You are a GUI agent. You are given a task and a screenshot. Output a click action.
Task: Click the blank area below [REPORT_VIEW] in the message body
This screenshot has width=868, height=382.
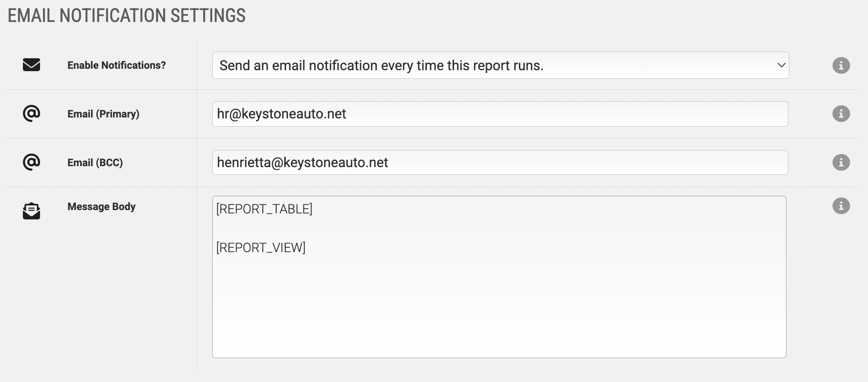pyautogui.click(x=499, y=310)
